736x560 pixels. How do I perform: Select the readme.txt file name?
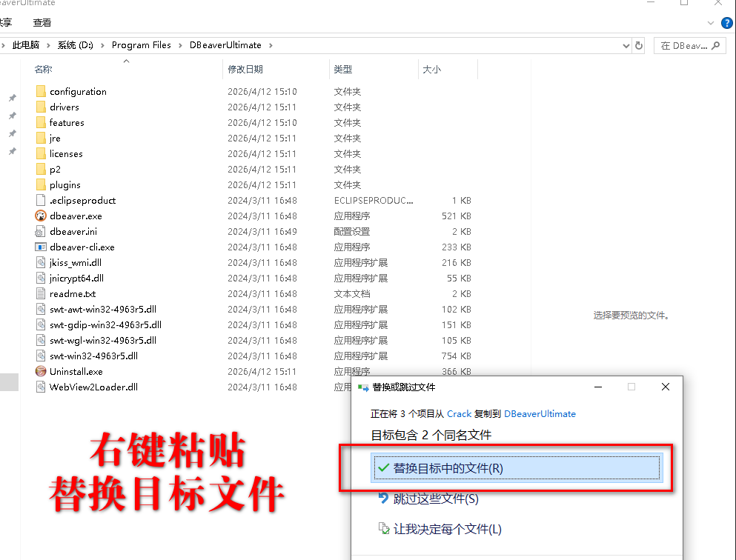73,293
